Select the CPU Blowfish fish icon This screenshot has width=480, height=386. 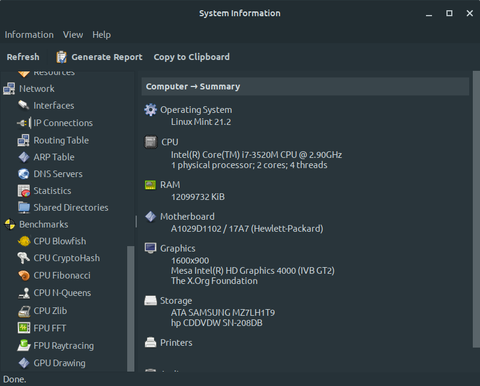[x=24, y=241]
